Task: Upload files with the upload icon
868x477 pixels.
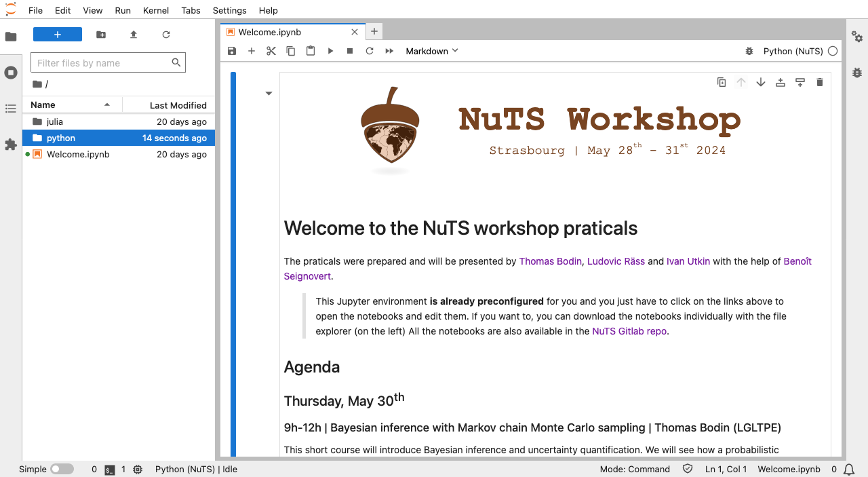Action: click(x=134, y=35)
